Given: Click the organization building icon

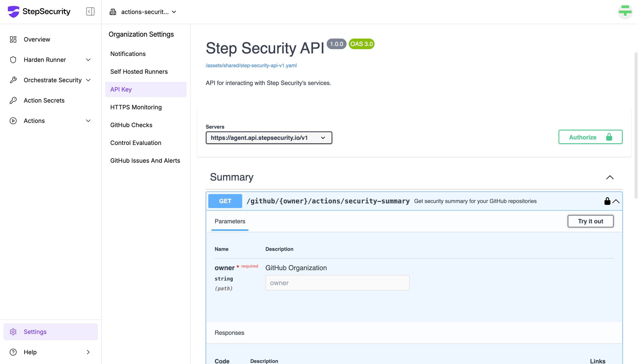Looking at the screenshot, I should click(x=113, y=12).
